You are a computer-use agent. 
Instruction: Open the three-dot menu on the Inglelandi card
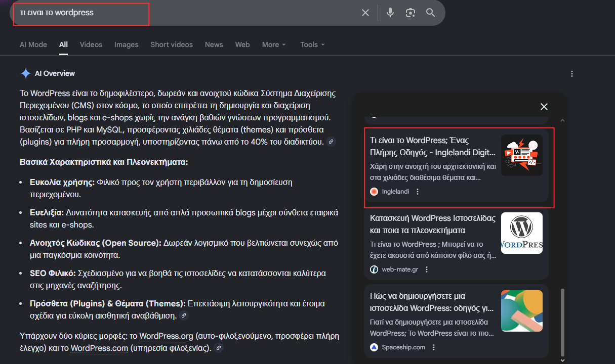click(x=417, y=191)
